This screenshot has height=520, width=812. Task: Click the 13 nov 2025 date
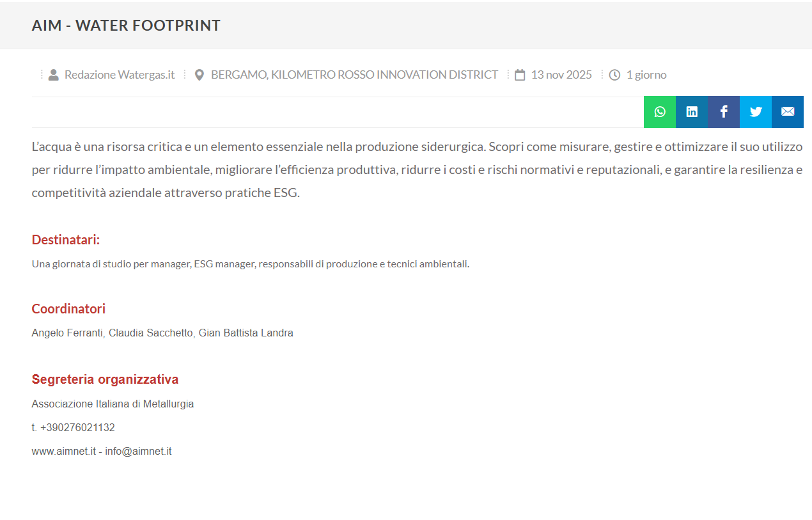coord(561,75)
